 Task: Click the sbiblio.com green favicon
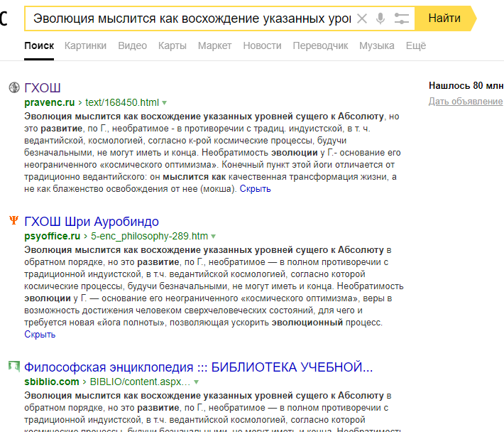(14, 366)
